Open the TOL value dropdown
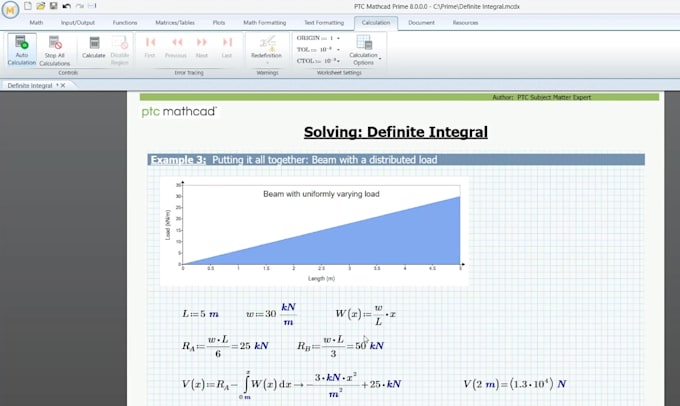 338,49
